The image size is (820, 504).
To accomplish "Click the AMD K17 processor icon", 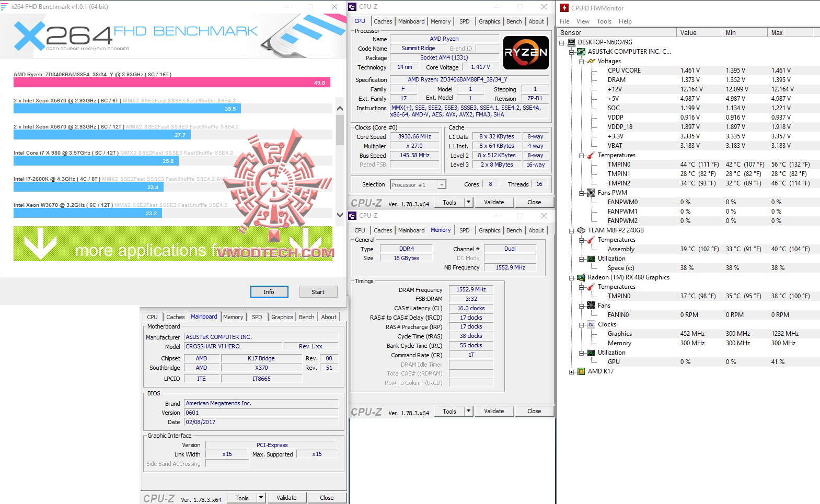I will (581, 371).
